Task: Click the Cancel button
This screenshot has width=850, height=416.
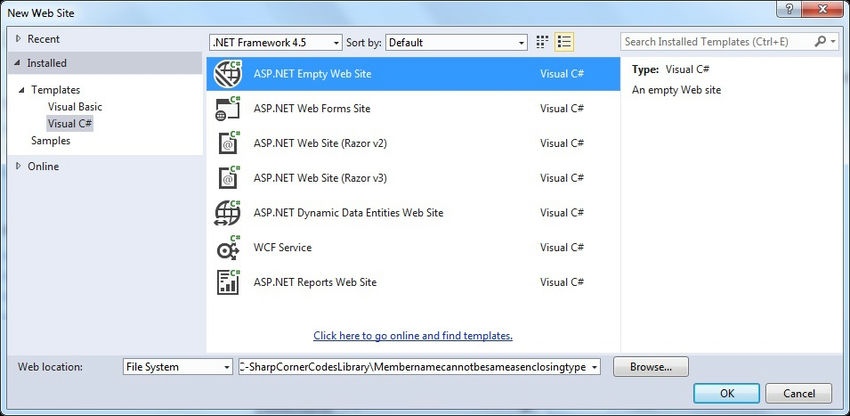Action: click(799, 393)
